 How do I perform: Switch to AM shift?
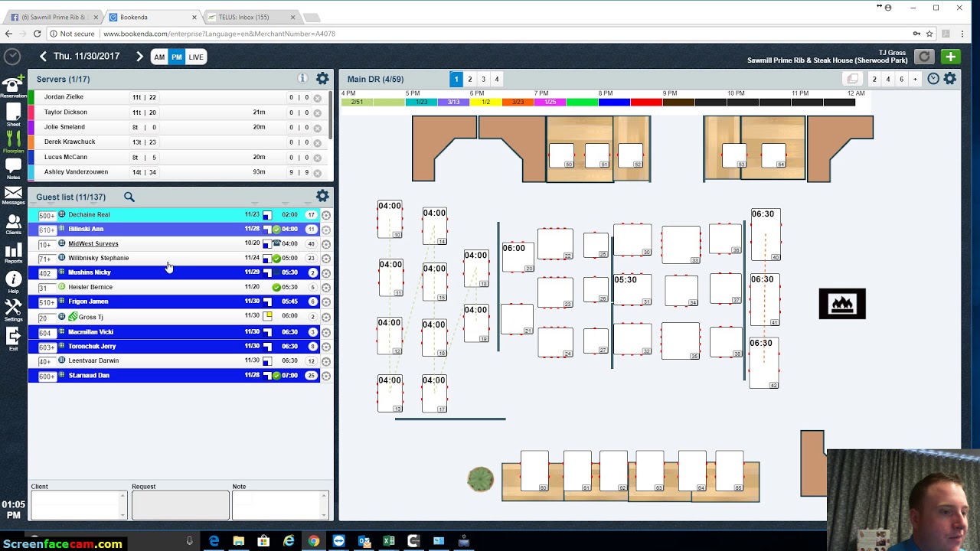pyautogui.click(x=159, y=57)
